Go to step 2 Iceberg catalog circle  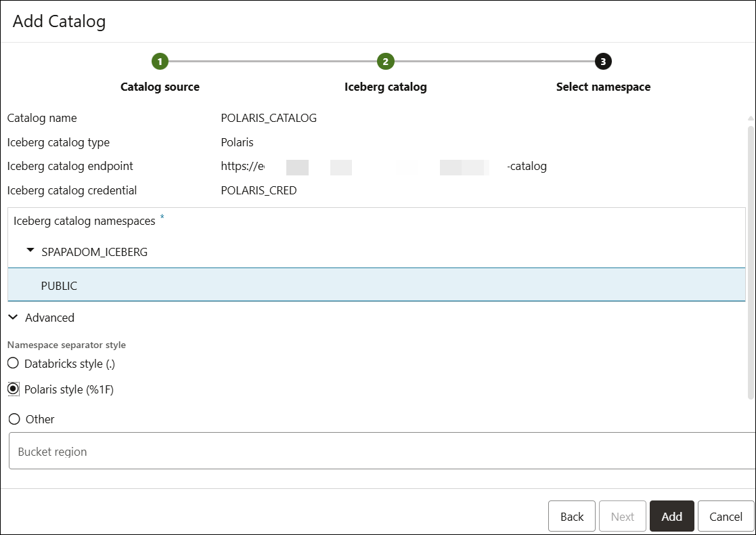pyautogui.click(x=385, y=61)
